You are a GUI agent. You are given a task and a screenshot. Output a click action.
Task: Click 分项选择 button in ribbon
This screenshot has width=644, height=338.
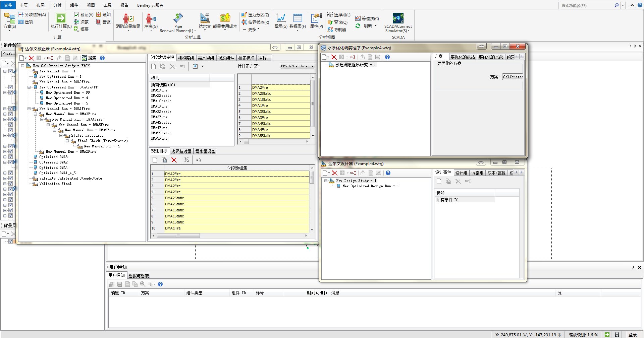pyautogui.click(x=32, y=14)
